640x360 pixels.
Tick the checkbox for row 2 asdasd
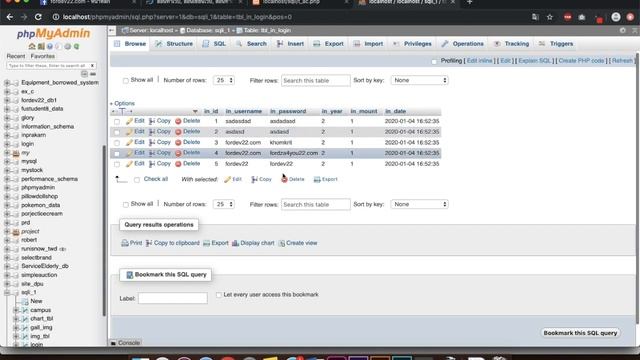pos(117,132)
